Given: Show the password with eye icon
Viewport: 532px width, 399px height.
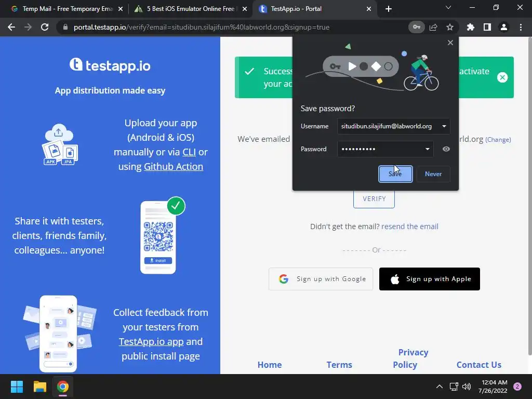Looking at the screenshot, I should (446, 149).
